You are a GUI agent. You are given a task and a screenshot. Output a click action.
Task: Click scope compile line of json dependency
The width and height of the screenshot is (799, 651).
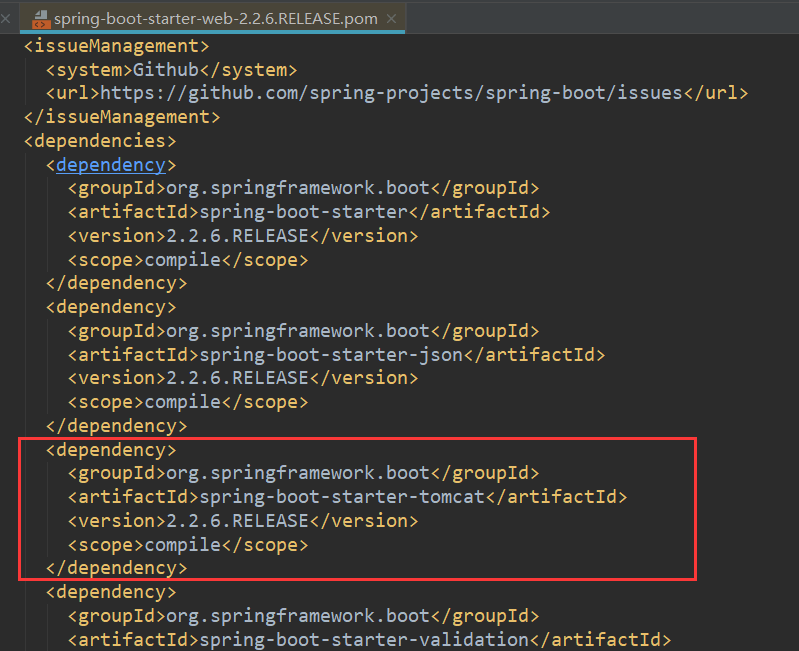pos(188,402)
